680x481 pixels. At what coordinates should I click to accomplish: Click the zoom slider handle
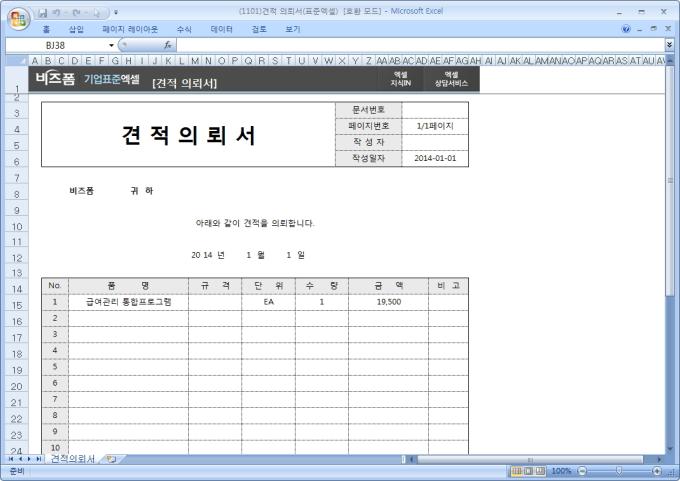619,471
